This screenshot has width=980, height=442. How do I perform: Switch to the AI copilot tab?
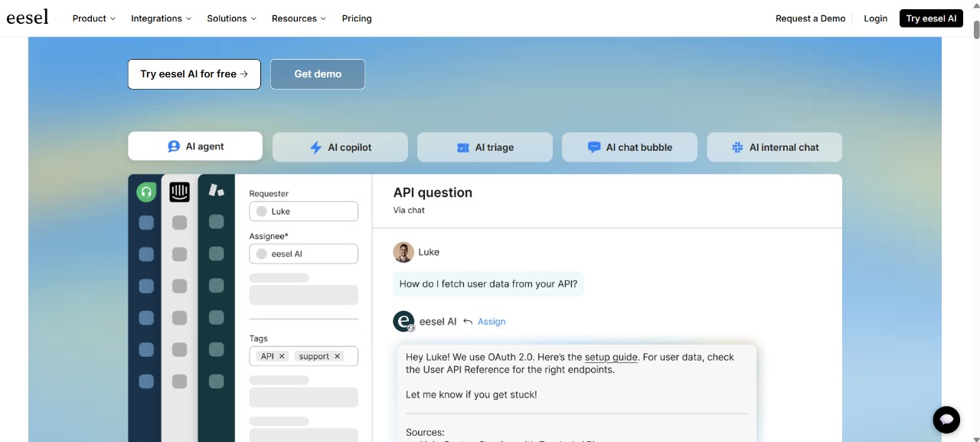[340, 147]
